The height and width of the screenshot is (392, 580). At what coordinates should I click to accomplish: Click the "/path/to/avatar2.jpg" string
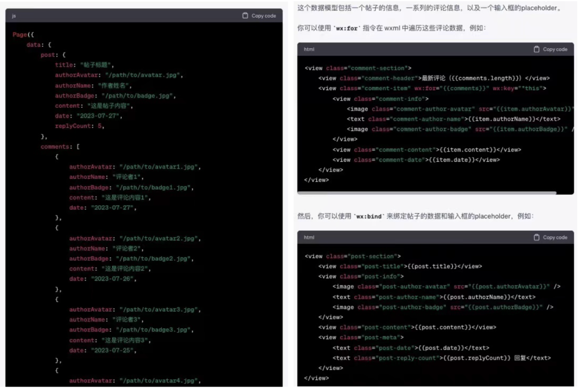point(158,238)
